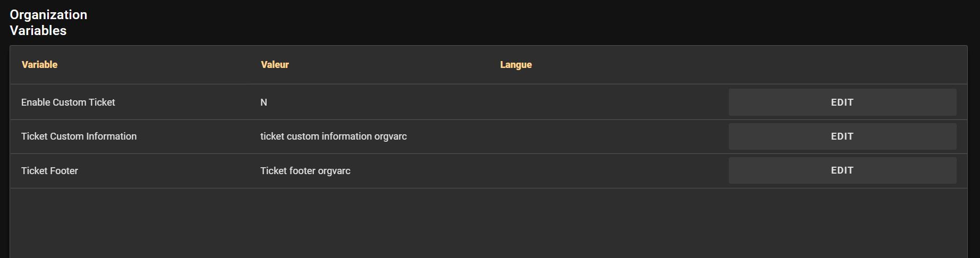Click the N value of Enable Custom Ticket
Screen dimensions: 980x258
[x=263, y=102]
